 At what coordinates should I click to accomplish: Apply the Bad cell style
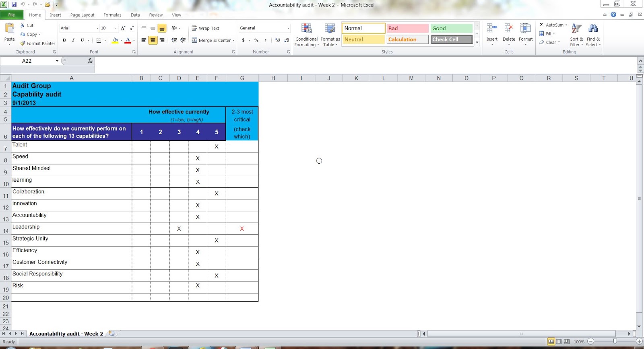tap(407, 28)
